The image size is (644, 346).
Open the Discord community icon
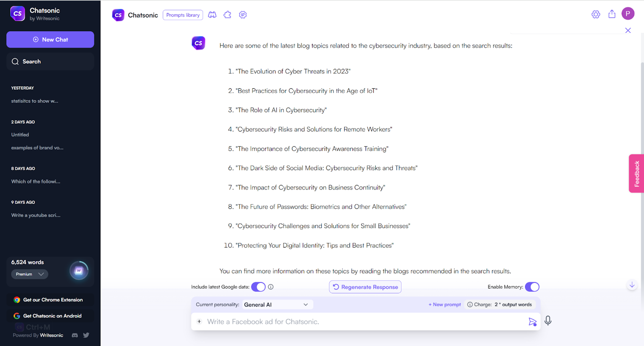212,14
